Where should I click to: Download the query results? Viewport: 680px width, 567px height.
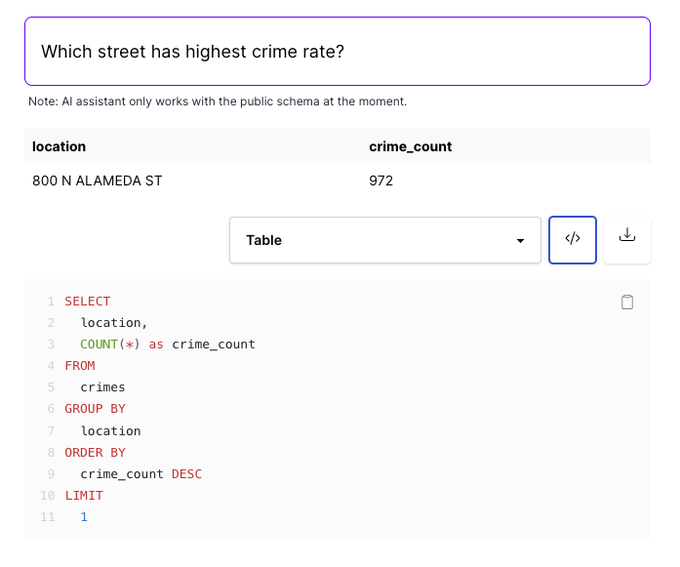pos(627,240)
